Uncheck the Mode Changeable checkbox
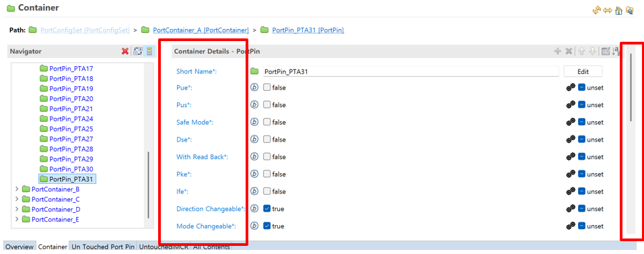 [267, 226]
